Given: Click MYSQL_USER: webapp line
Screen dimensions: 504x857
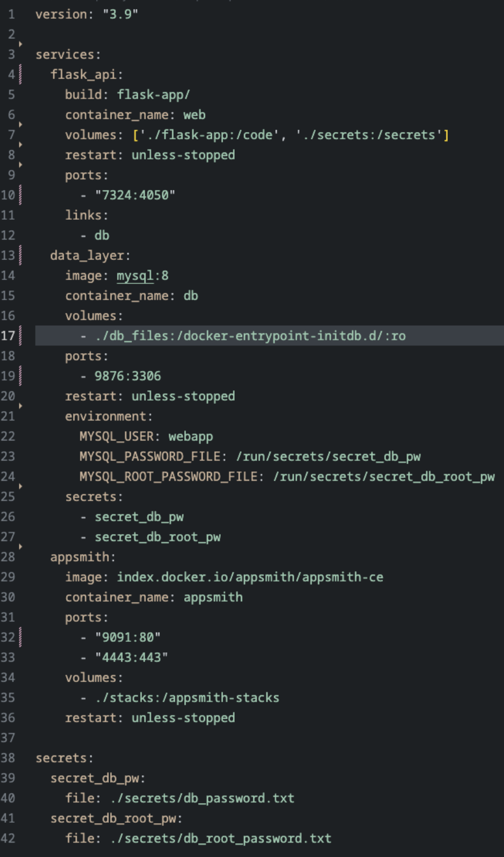Looking at the screenshot, I should pos(147,437).
